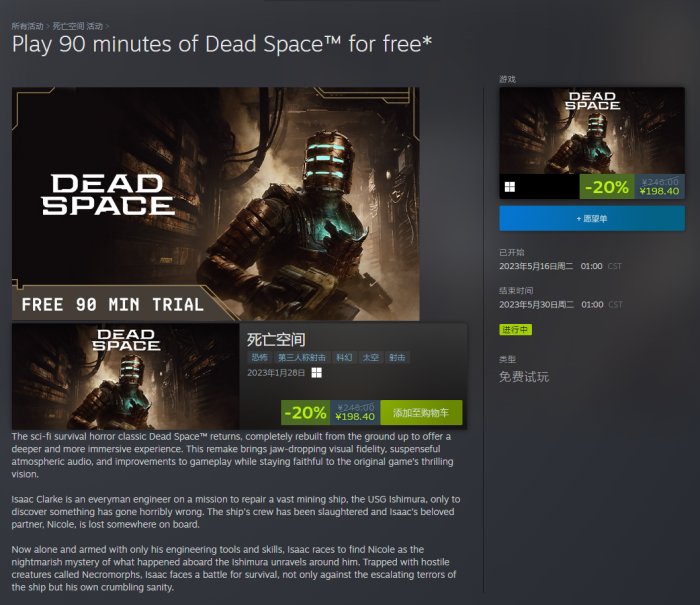
Task: Click the blue +愿望单 wishlist button
Action: (592, 218)
